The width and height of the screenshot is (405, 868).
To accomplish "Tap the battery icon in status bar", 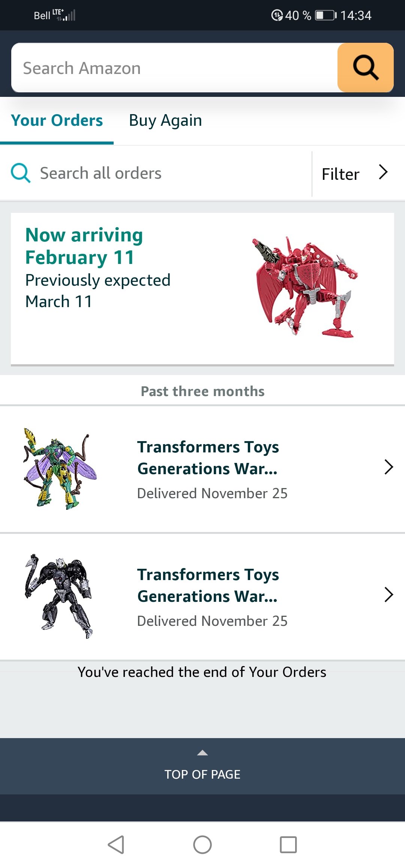I will click(325, 15).
